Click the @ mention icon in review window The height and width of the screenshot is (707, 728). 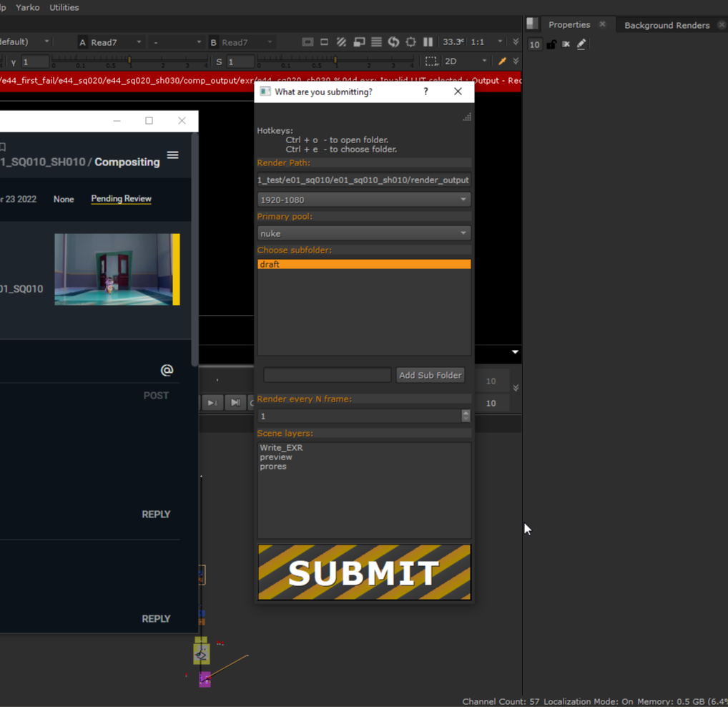click(x=167, y=370)
